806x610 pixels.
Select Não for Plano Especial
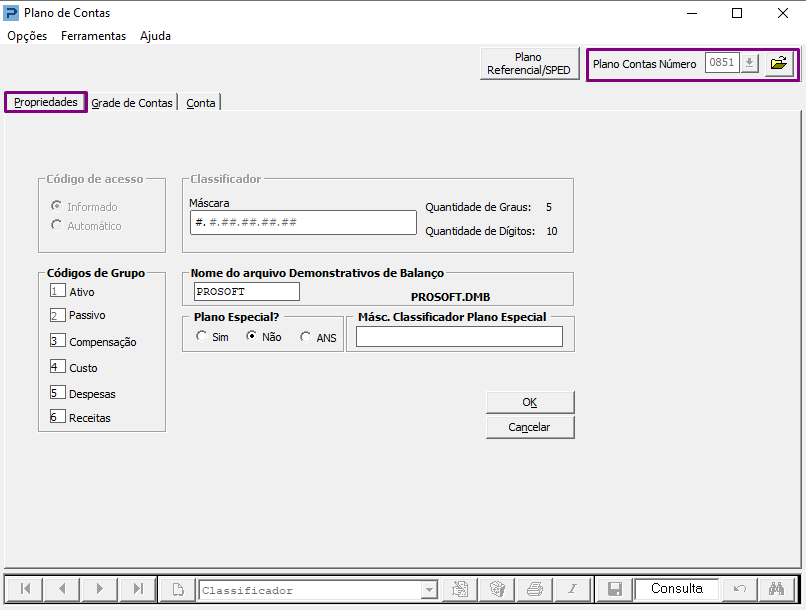click(x=251, y=336)
